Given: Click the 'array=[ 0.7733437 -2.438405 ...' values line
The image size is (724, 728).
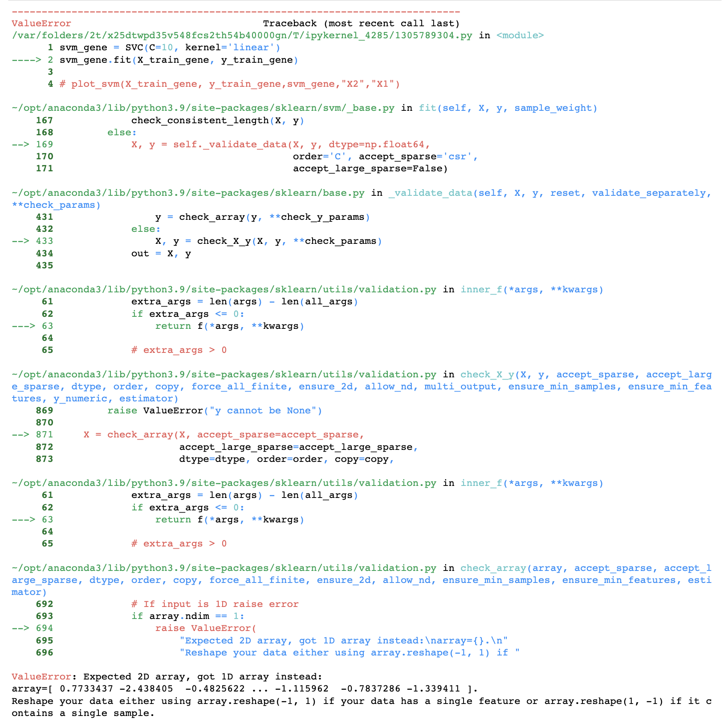Looking at the screenshot, I should [244, 689].
